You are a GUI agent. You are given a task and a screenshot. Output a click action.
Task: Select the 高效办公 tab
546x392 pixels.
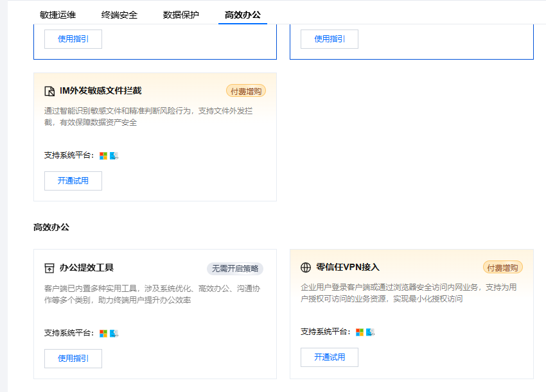click(x=243, y=15)
